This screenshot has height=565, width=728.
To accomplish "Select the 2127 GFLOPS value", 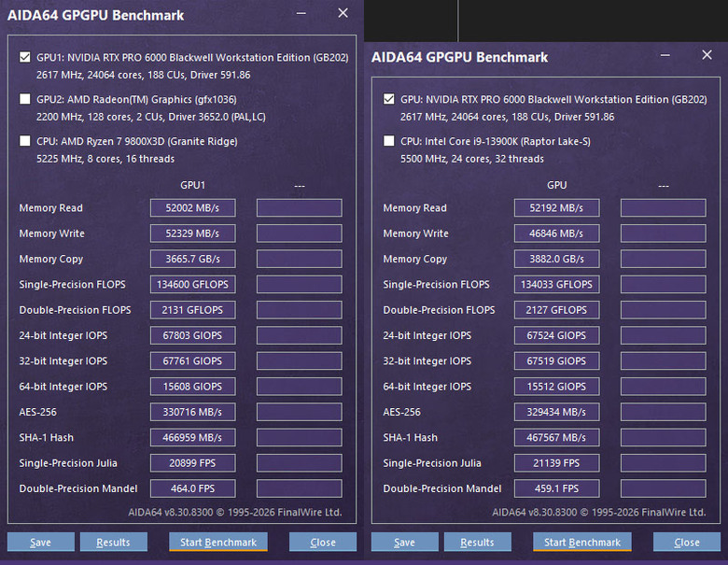I will [556, 310].
